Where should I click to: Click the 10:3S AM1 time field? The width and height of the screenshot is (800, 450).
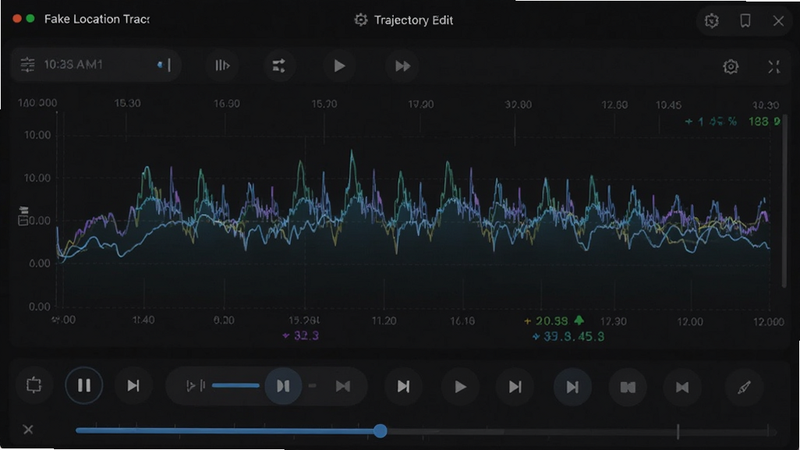[x=95, y=65]
